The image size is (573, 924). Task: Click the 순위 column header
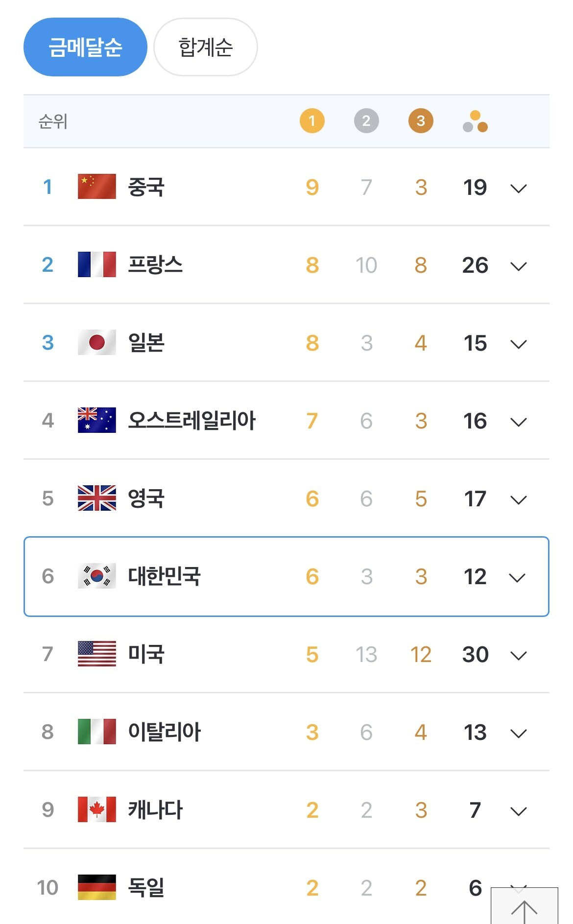point(53,121)
